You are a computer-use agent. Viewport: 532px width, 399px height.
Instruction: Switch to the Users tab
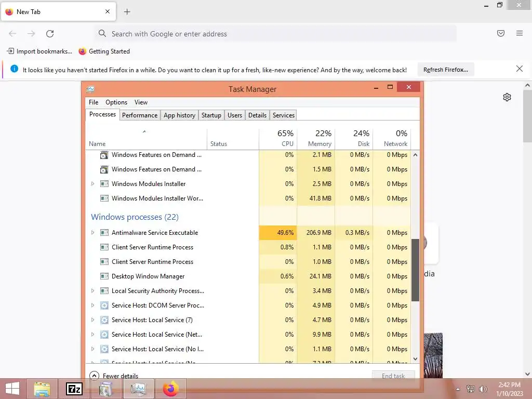[235, 115]
